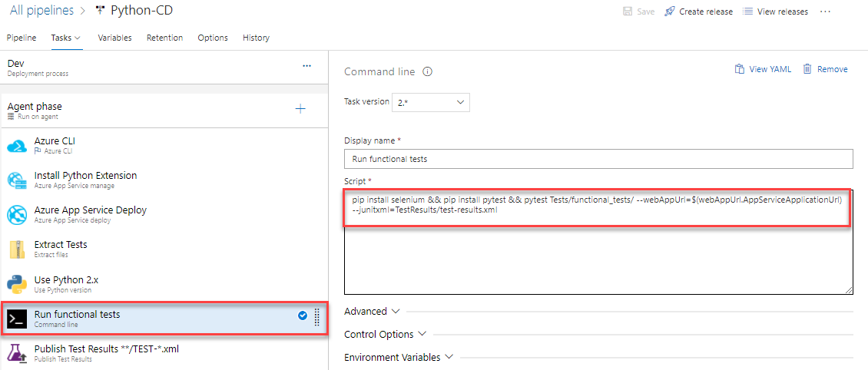Go to All pipelines breadcrumb
This screenshot has height=370, width=868.
click(41, 10)
